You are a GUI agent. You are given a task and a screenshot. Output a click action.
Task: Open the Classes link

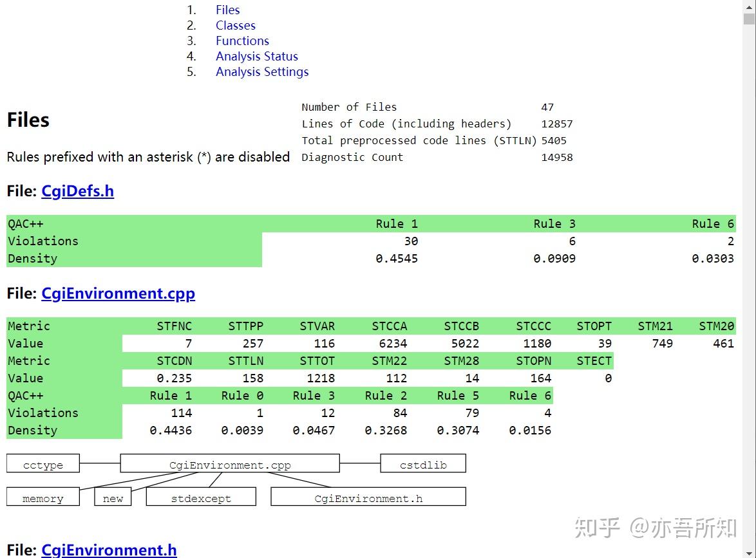pos(236,25)
